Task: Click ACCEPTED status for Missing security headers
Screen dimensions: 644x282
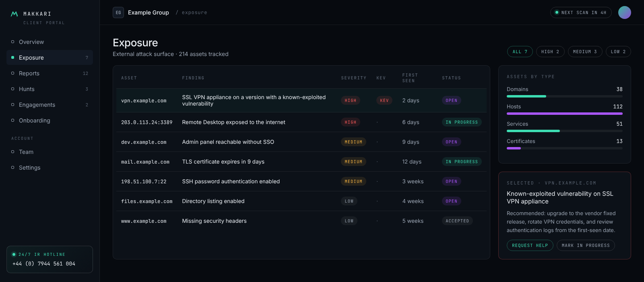Action: [457, 221]
